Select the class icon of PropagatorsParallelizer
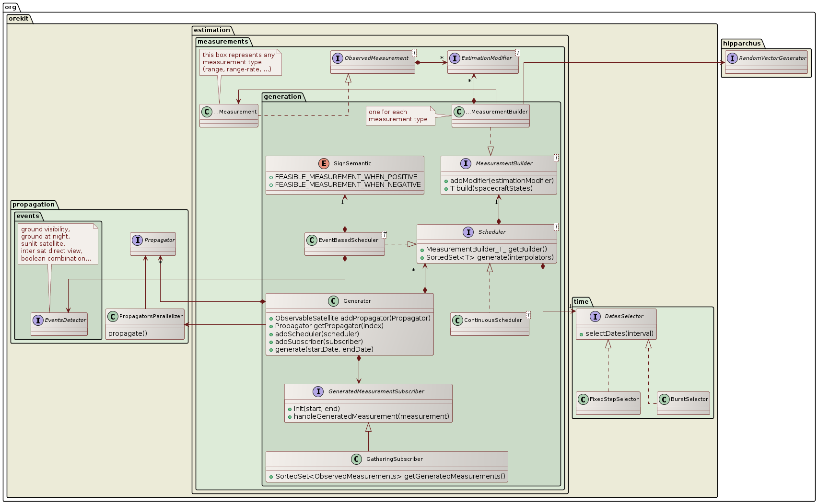The height and width of the screenshot is (504, 818). tap(113, 316)
